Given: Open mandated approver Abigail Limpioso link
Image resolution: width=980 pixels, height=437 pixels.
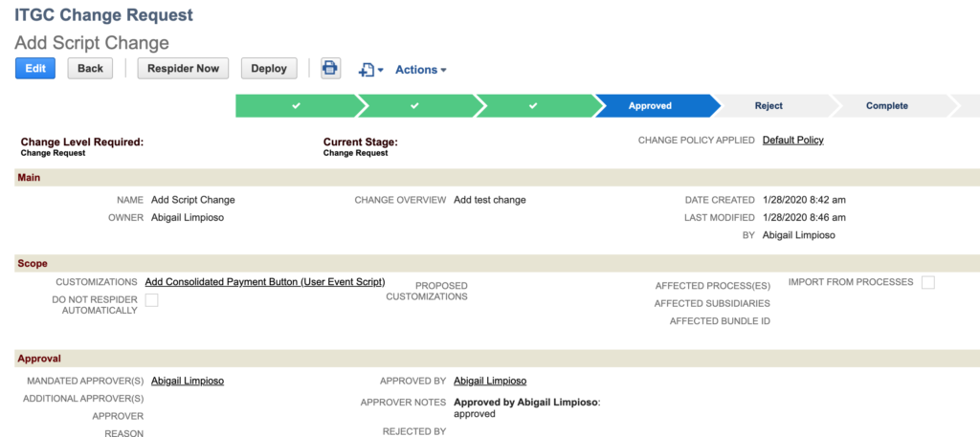Looking at the screenshot, I should (x=188, y=381).
